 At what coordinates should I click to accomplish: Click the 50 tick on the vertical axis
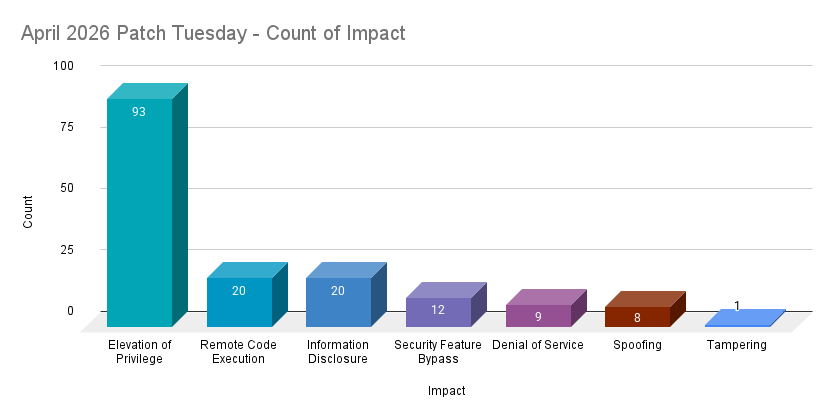tap(68, 188)
